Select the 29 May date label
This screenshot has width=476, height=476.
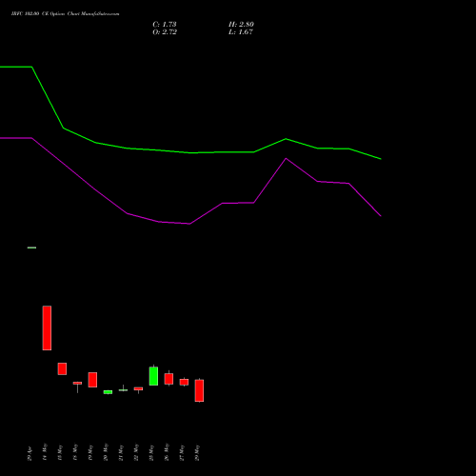click(x=197, y=452)
